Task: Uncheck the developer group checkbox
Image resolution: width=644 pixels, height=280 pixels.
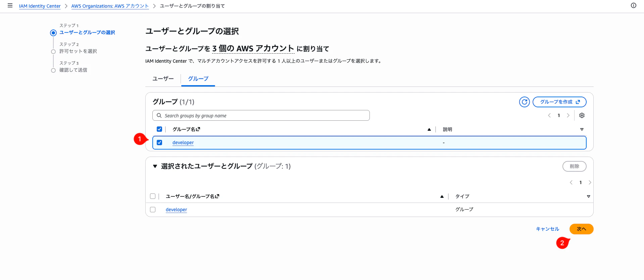Action: pyautogui.click(x=159, y=143)
